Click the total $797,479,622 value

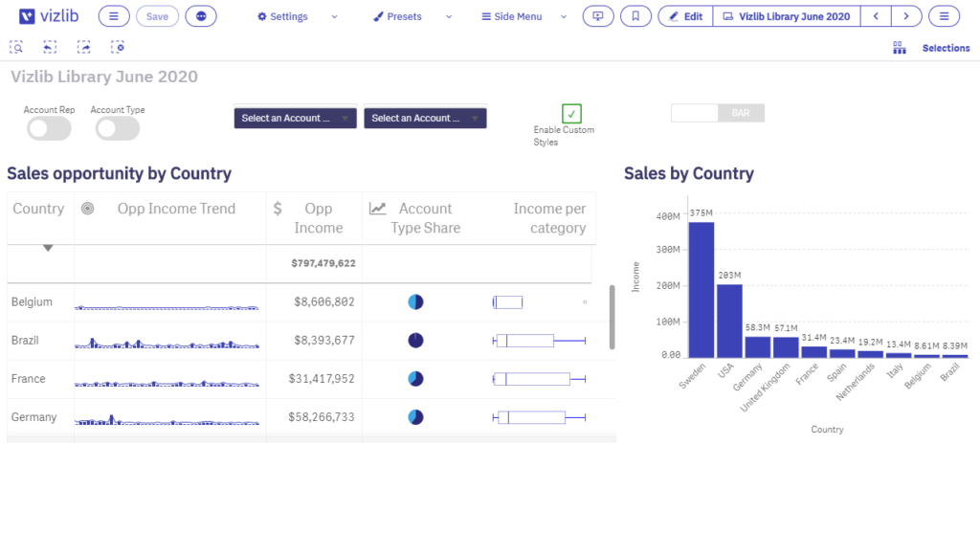[x=323, y=263]
